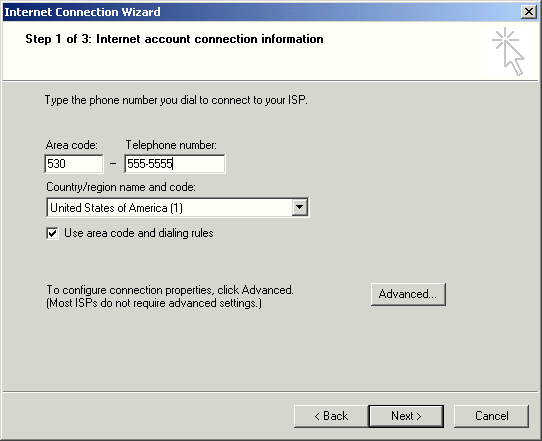Focus the Area code input field
The image size is (542, 441).
coord(74,163)
